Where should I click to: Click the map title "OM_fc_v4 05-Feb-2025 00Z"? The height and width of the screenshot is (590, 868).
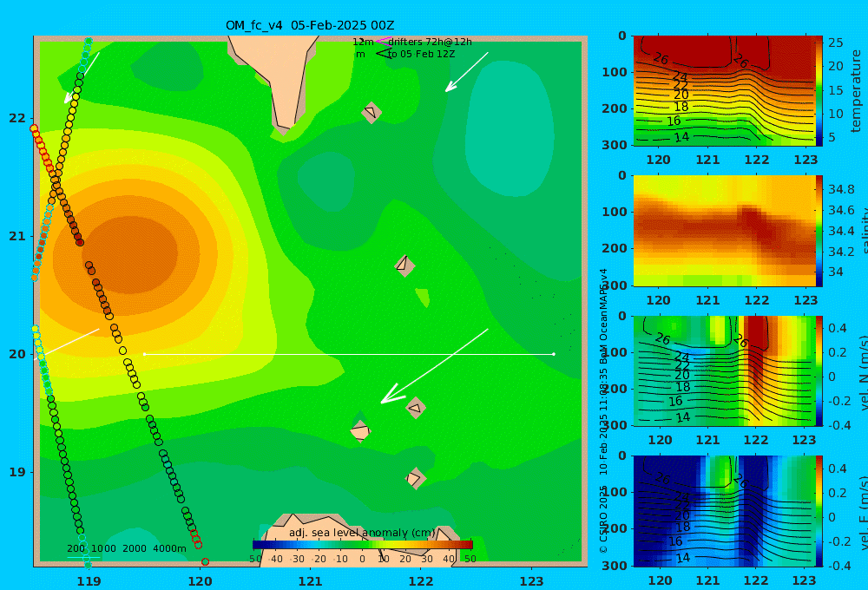[x=310, y=25]
